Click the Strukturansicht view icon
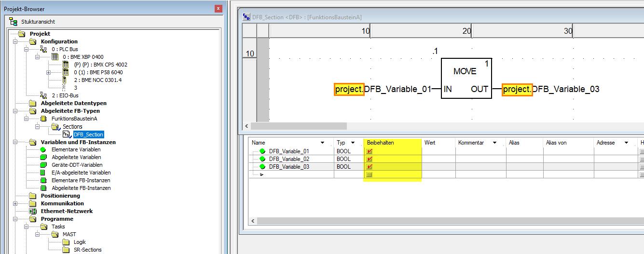Screen dimensions: 644x254 point(14,22)
